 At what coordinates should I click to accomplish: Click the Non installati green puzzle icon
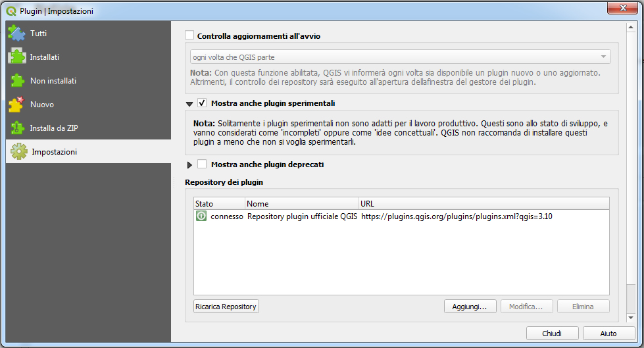(17, 80)
